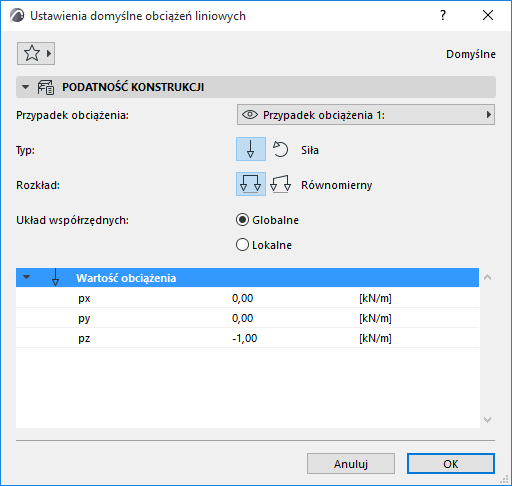Screen dimensions: 512x486
Task: Choose the trapezoidal distribution icon
Action: coord(280,184)
